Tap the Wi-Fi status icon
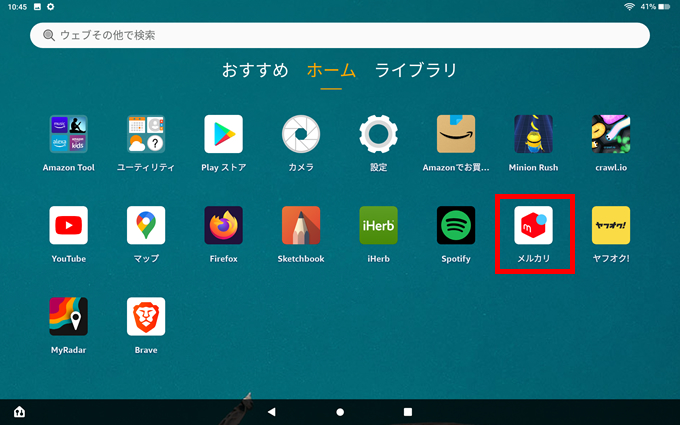680x425 pixels. click(629, 7)
